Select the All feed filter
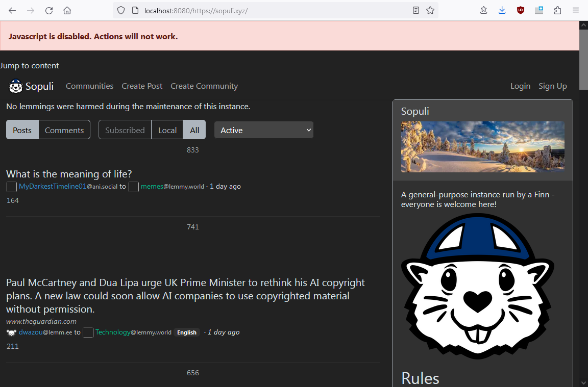Image resolution: width=588 pixels, height=387 pixels. [x=194, y=130]
